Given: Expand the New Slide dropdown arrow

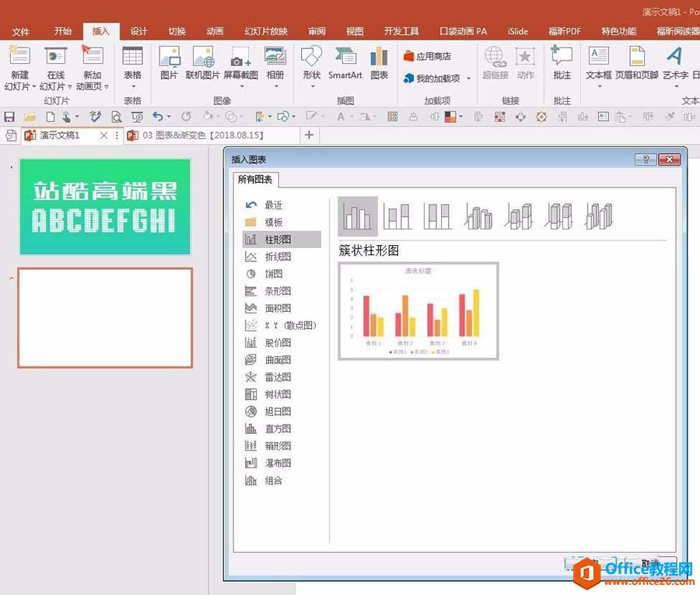Looking at the screenshot, I should coord(34,86).
